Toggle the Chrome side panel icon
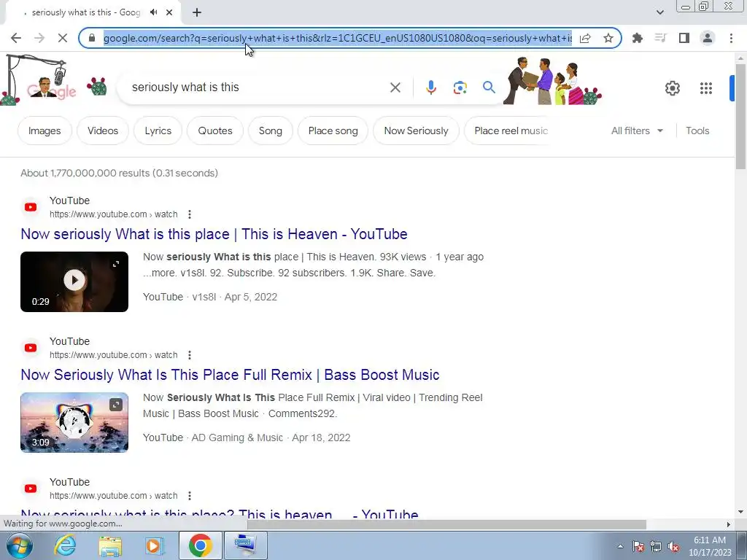Image resolution: width=747 pixels, height=560 pixels. coord(684,38)
